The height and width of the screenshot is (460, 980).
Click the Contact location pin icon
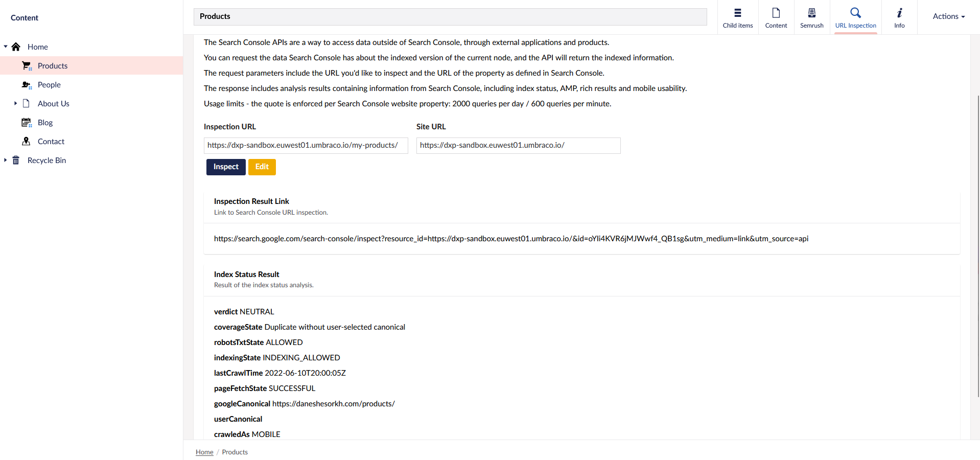point(27,142)
